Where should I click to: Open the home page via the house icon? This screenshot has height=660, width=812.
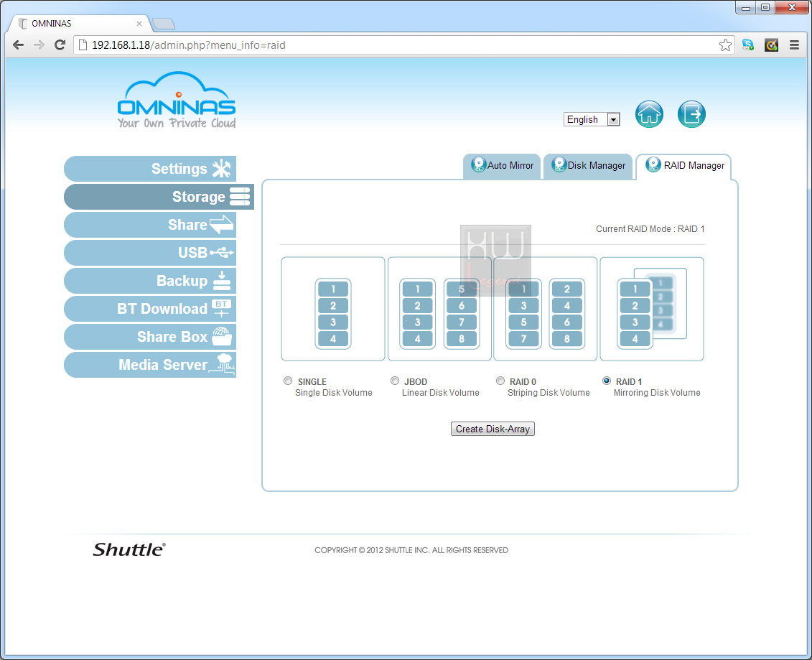click(x=649, y=114)
